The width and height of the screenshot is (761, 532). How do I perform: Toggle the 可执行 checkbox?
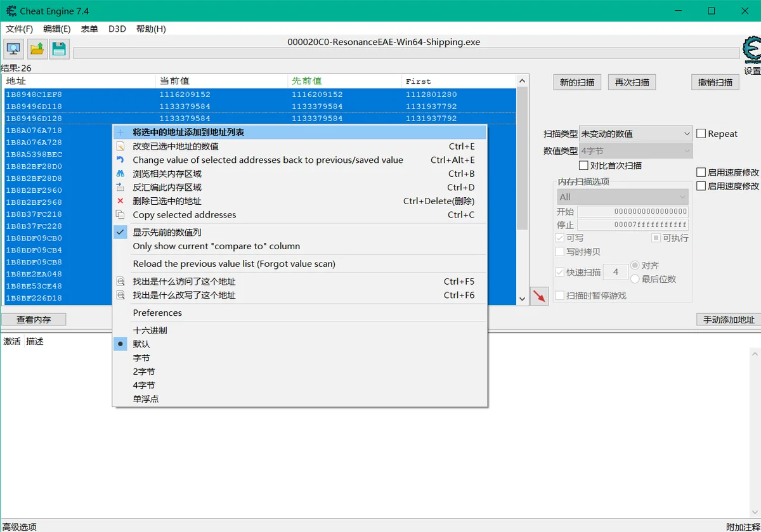pos(656,238)
